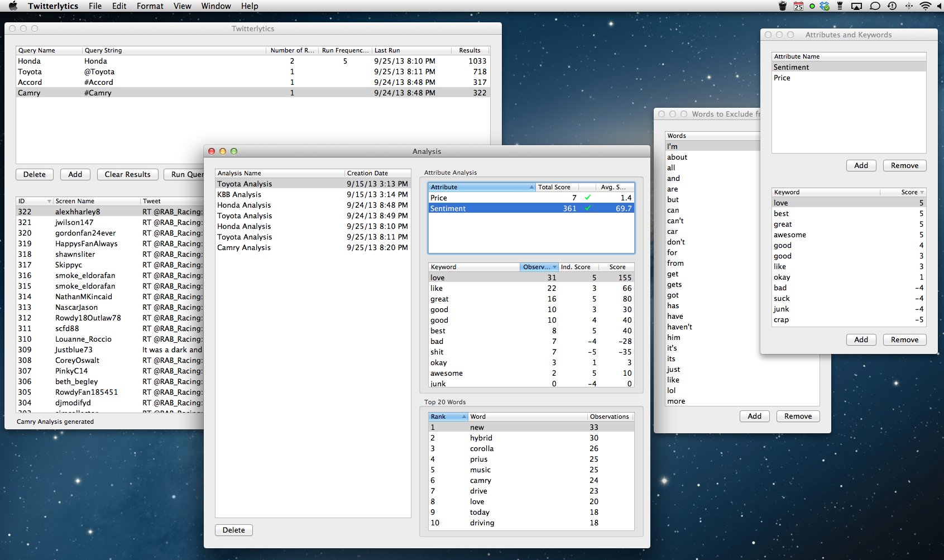This screenshot has height=560, width=944.
Task: Click Remove below the Attribute Name list
Action: click(x=905, y=165)
